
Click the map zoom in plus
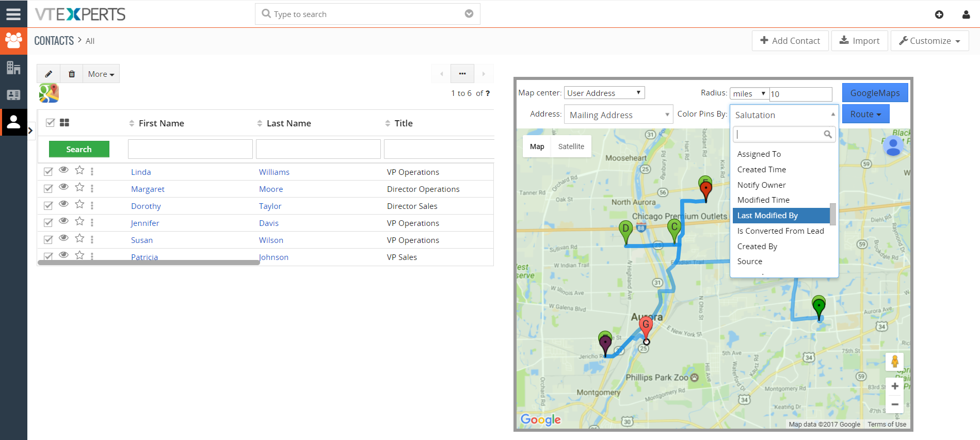(895, 386)
